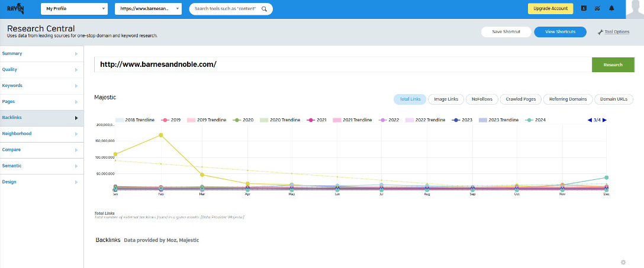Toggle the 2021 legend series
The image size is (644, 268).
(316, 120)
